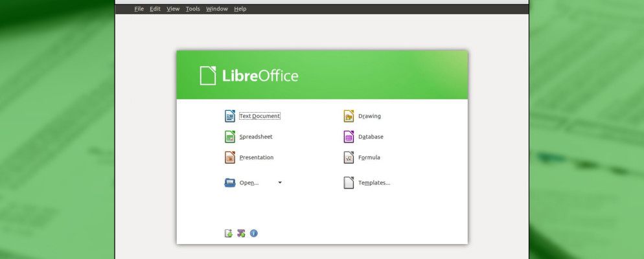Click the Spreadsheet icon
Viewport: 644px width, 259px height.
229,137
